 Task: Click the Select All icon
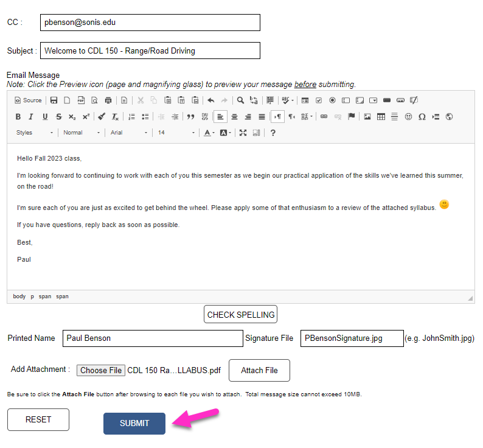[x=270, y=100]
